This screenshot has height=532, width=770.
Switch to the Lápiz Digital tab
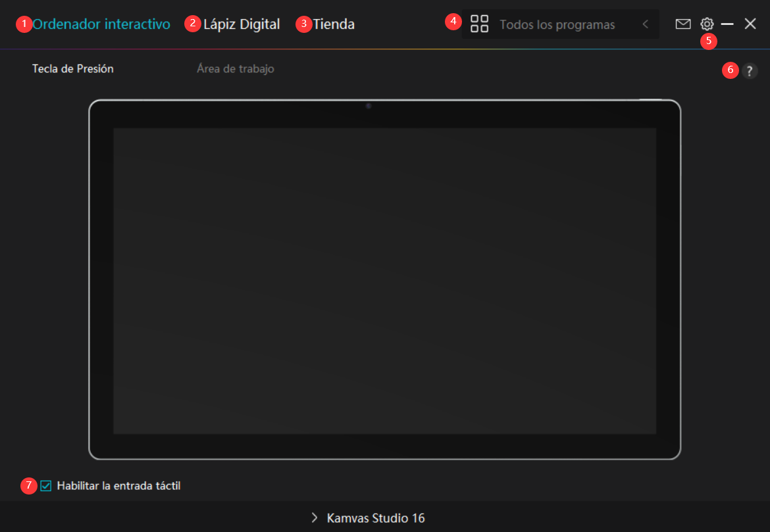(242, 24)
